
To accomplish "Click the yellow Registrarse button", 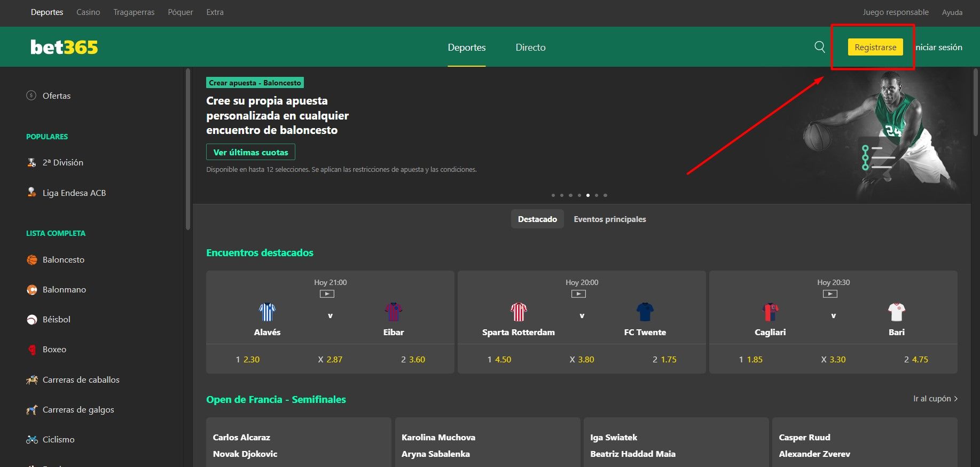I will tap(875, 47).
